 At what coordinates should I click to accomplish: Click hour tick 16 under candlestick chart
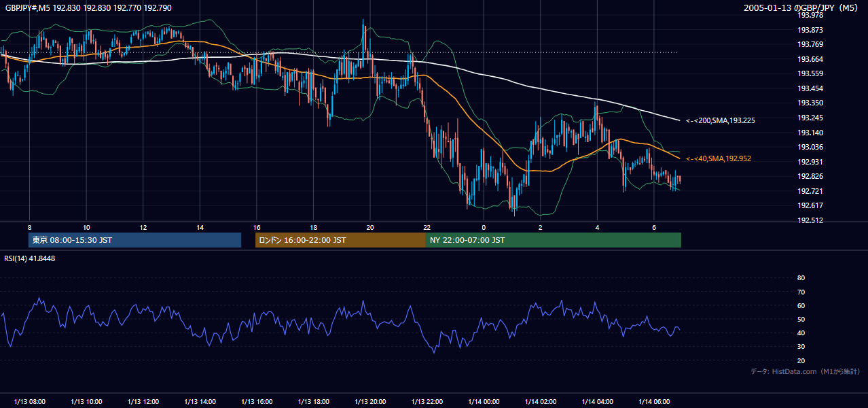point(256,227)
